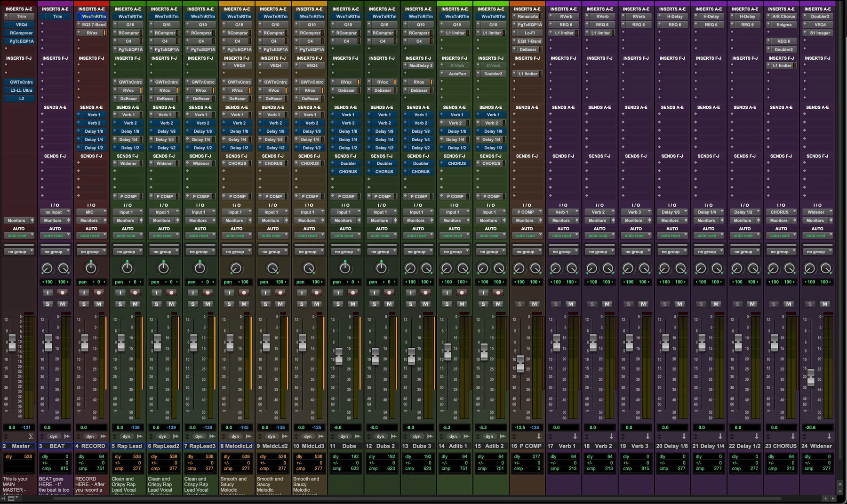This screenshot has height=504, width=847.
Task: Open AutoPan insert on Adlib 1 track
Action: tap(457, 74)
